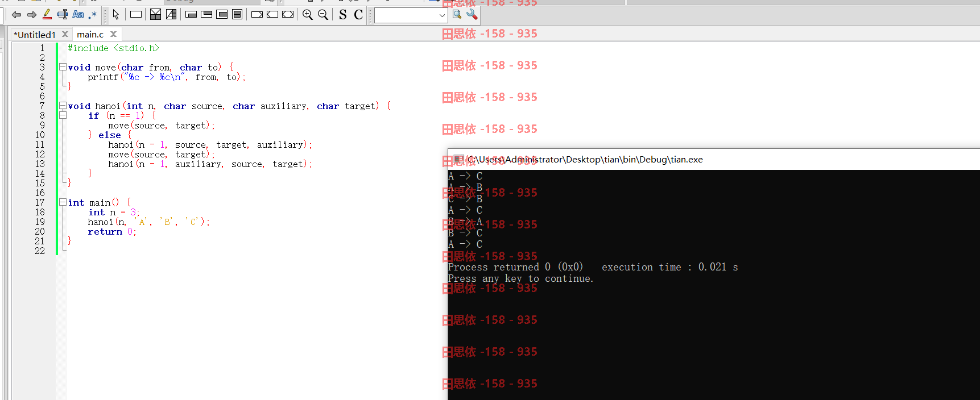Viewport: 980px width, 400px height.
Task: Click '#include <stdio.h>' on line 1
Action: [114, 48]
